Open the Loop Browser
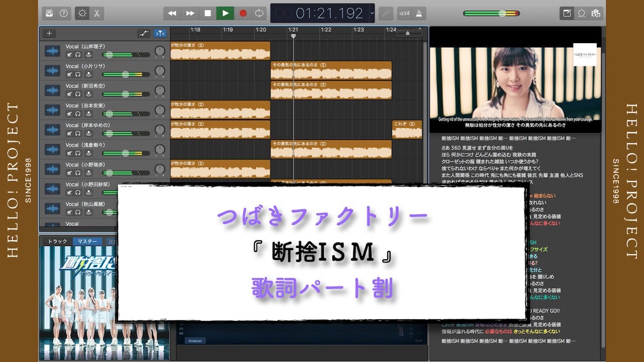This screenshot has width=644, height=362. pyautogui.click(x=582, y=13)
